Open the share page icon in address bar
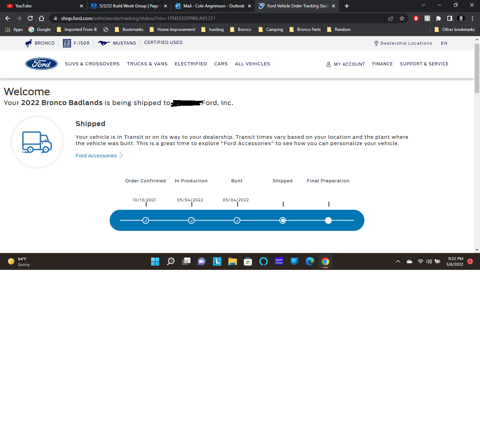The image size is (480, 448). pyautogui.click(x=391, y=18)
